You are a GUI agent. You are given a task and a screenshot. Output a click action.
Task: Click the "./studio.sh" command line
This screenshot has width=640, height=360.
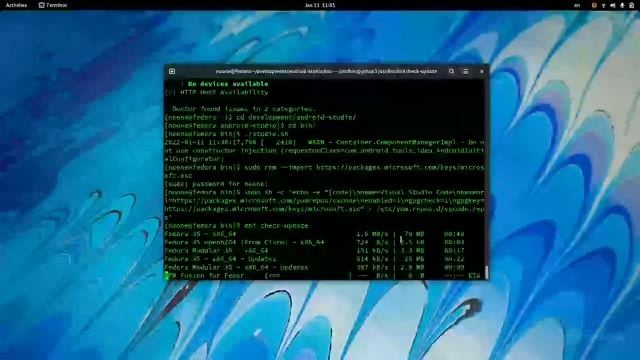[x=227, y=134]
